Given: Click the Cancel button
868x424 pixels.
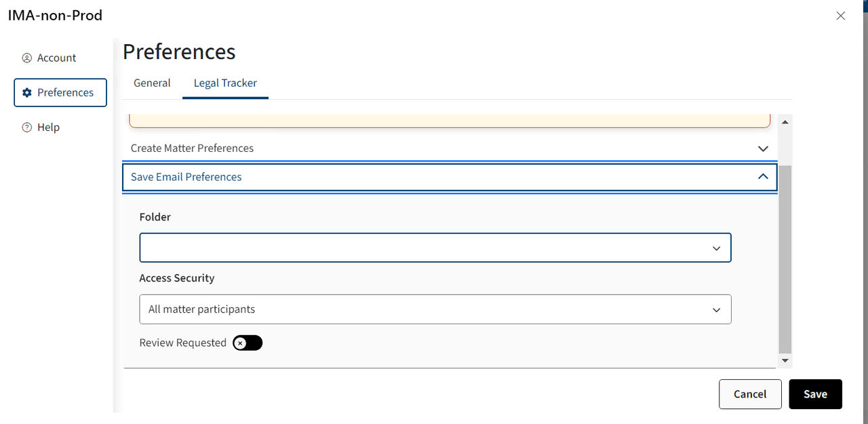Looking at the screenshot, I should click(750, 394).
